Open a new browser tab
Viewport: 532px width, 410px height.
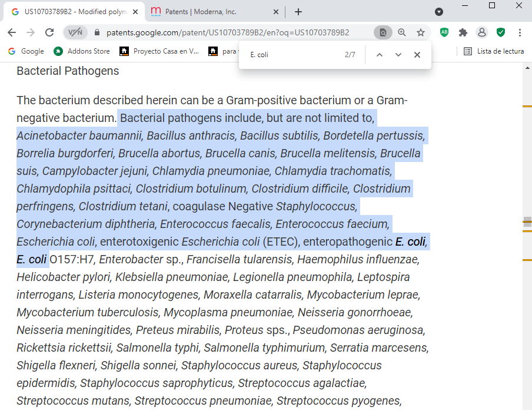[x=298, y=12]
